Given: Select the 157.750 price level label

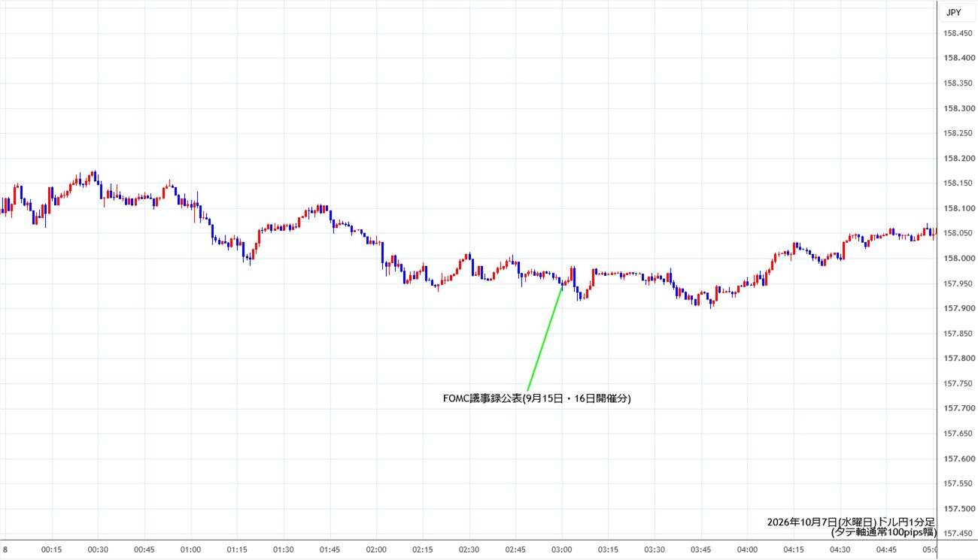Looking at the screenshot, I should click(958, 383).
